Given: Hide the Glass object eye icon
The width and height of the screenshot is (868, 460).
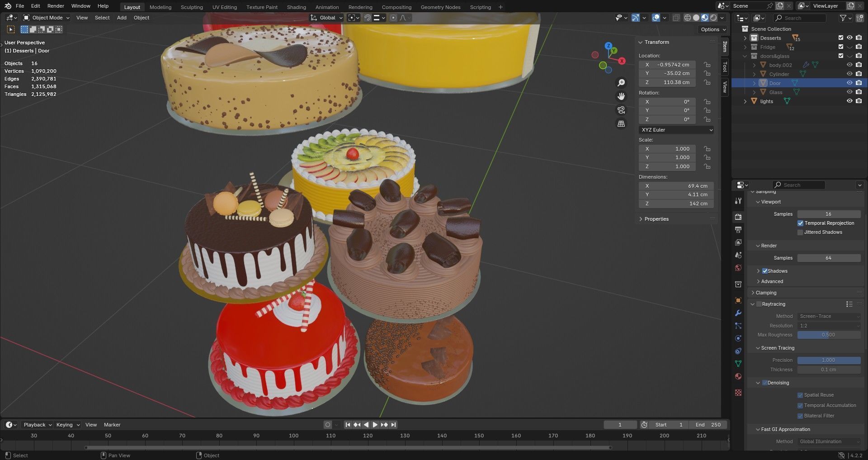Looking at the screenshot, I should point(849,92).
